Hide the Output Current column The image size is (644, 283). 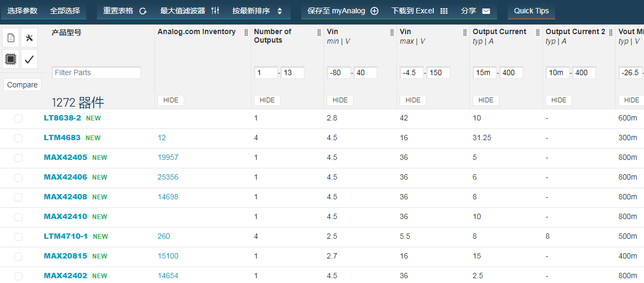coord(486,100)
